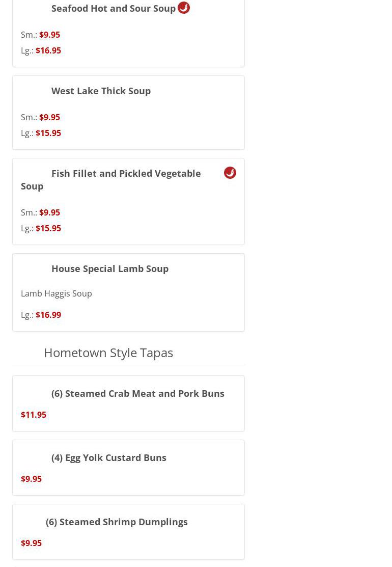392x567 pixels.
Task: Click the $9.95 Egg Yolk Custard Buns price
Action: coord(31,479)
